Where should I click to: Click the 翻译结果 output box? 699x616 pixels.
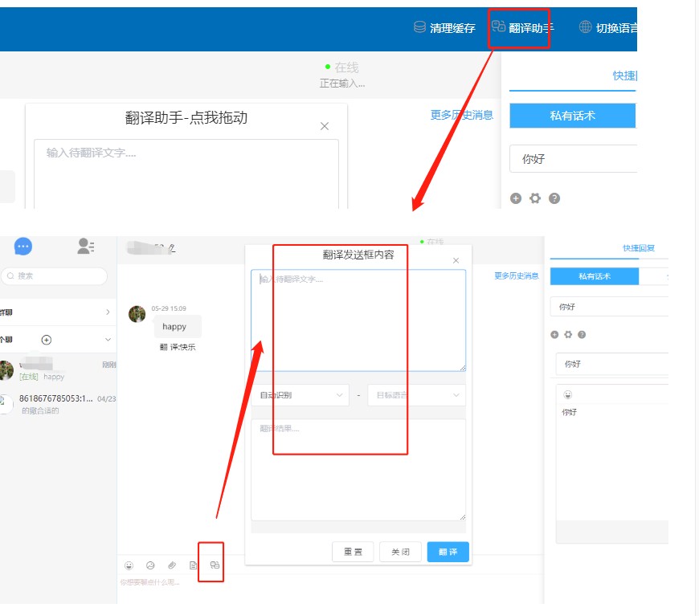(x=358, y=470)
